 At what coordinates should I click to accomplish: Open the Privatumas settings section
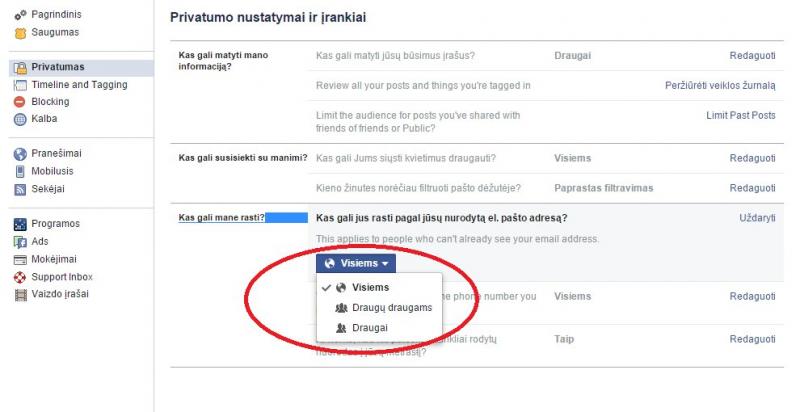pos(58,67)
